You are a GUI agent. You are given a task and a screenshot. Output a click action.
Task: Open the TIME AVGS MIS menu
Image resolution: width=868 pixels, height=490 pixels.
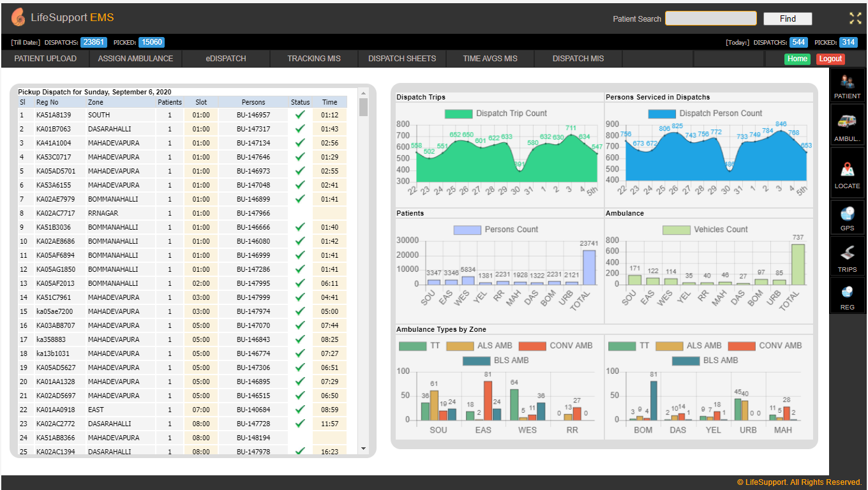[490, 58]
